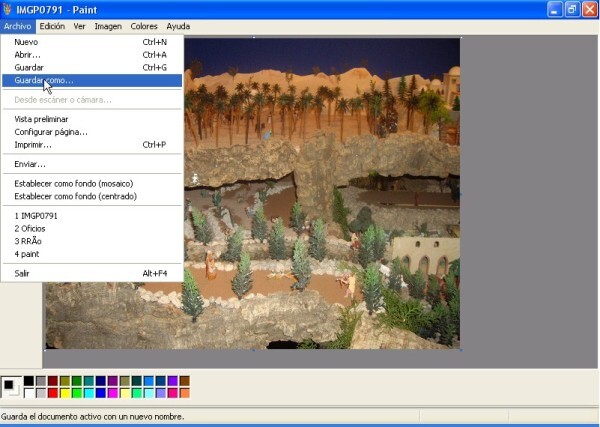Pick the bright red color swatch

[x=53, y=393]
